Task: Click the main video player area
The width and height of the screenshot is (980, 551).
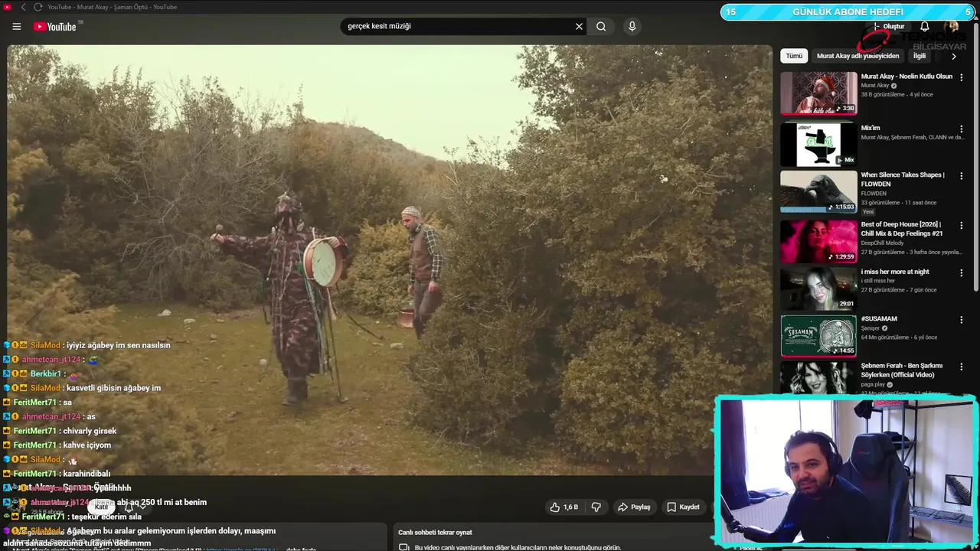Action: 390,260
